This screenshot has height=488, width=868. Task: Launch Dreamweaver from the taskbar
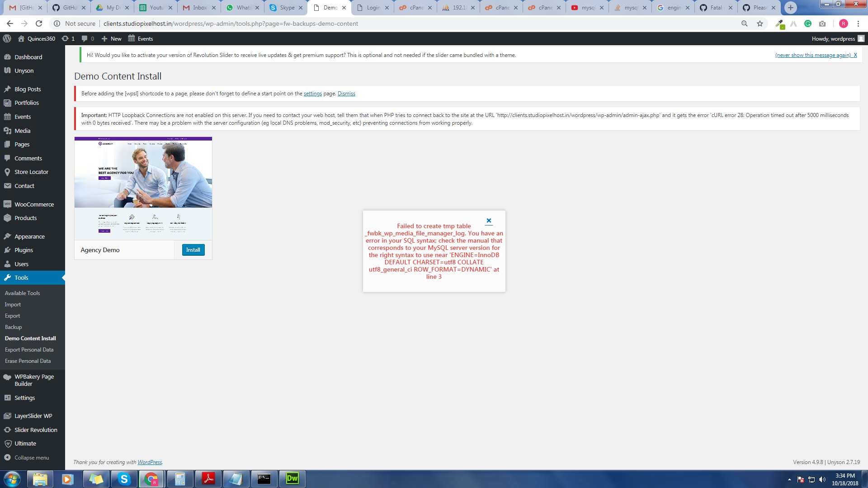(x=292, y=479)
